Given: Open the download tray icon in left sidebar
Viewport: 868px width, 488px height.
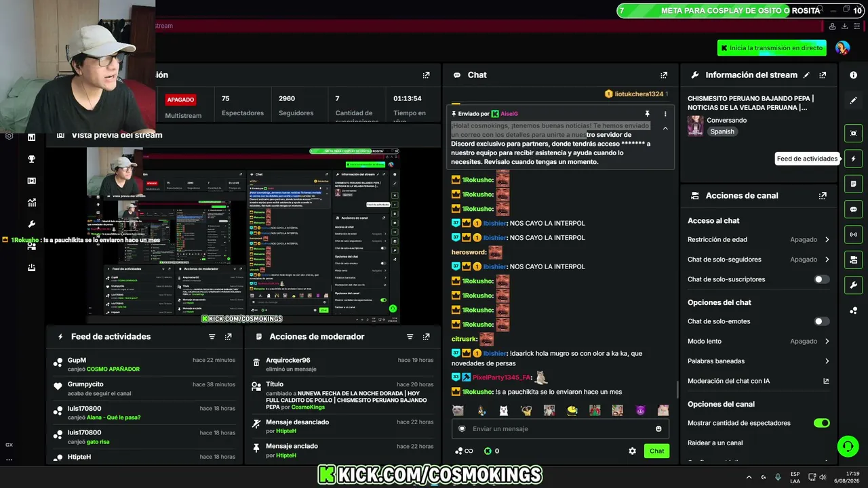Looking at the screenshot, I should tap(31, 268).
